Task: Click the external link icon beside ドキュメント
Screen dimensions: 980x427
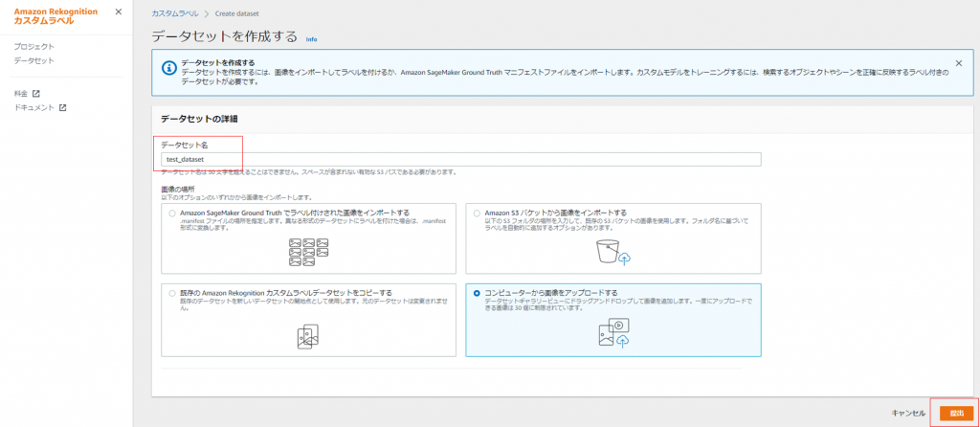Action: pyautogui.click(x=62, y=107)
